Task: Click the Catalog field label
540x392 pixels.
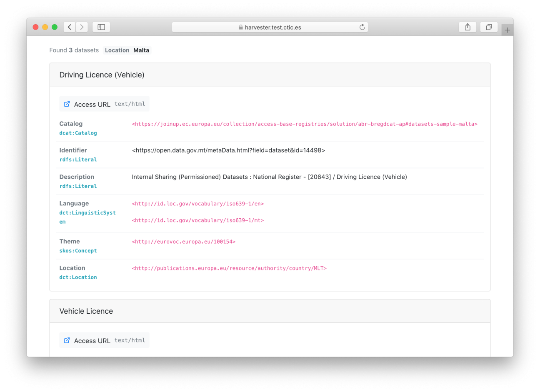Action: click(71, 124)
